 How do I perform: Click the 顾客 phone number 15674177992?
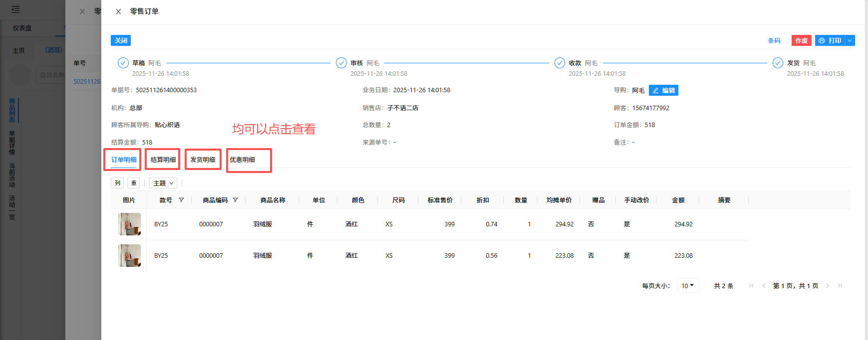tap(651, 108)
